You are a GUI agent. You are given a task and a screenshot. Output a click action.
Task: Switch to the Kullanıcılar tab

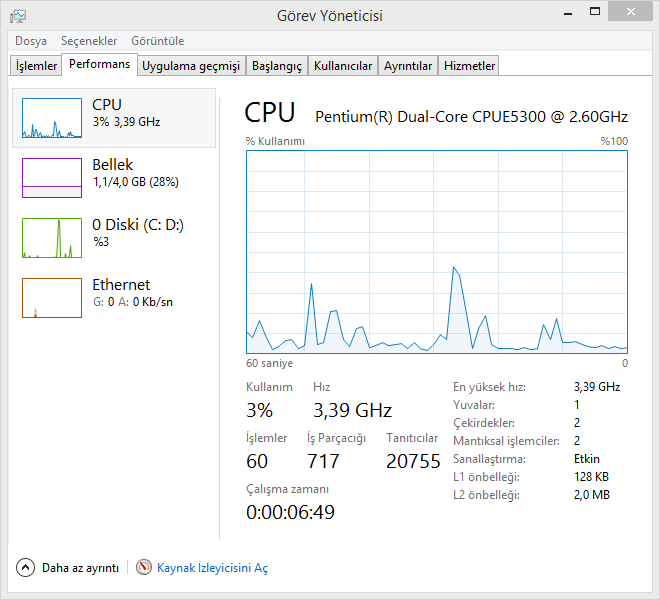[x=342, y=66]
